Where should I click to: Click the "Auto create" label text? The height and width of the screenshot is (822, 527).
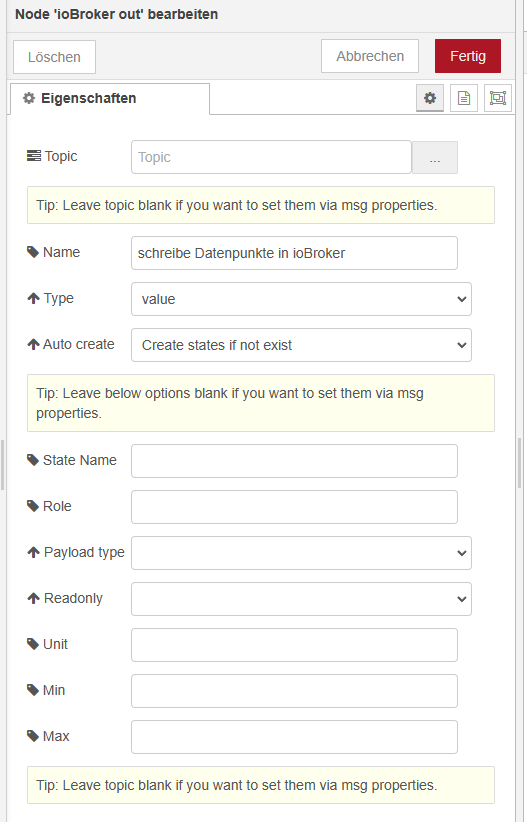coord(79,344)
